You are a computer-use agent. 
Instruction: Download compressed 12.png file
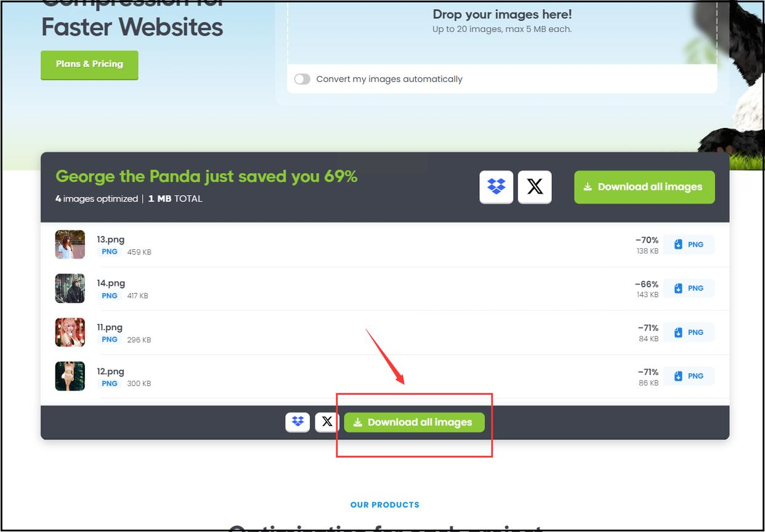tap(689, 376)
